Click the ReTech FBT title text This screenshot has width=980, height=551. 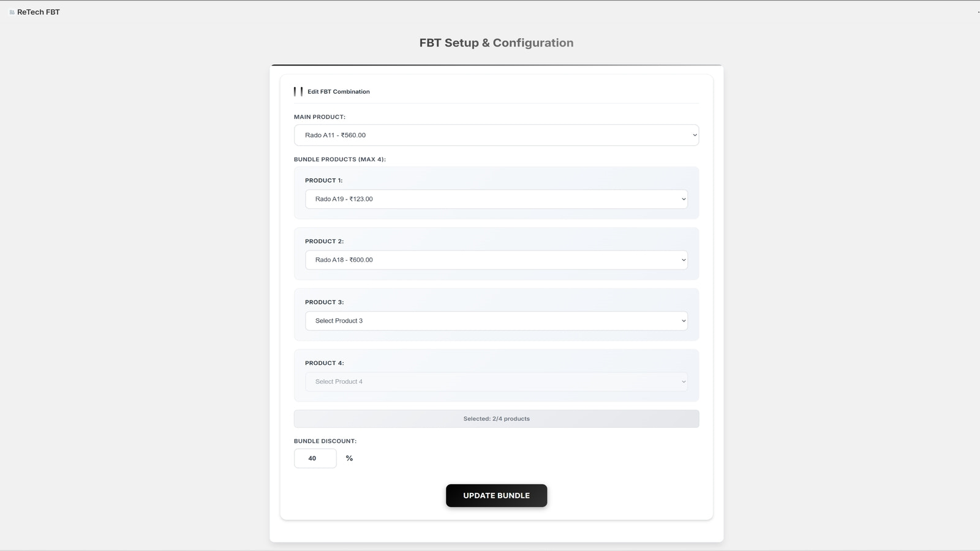pyautogui.click(x=39, y=12)
